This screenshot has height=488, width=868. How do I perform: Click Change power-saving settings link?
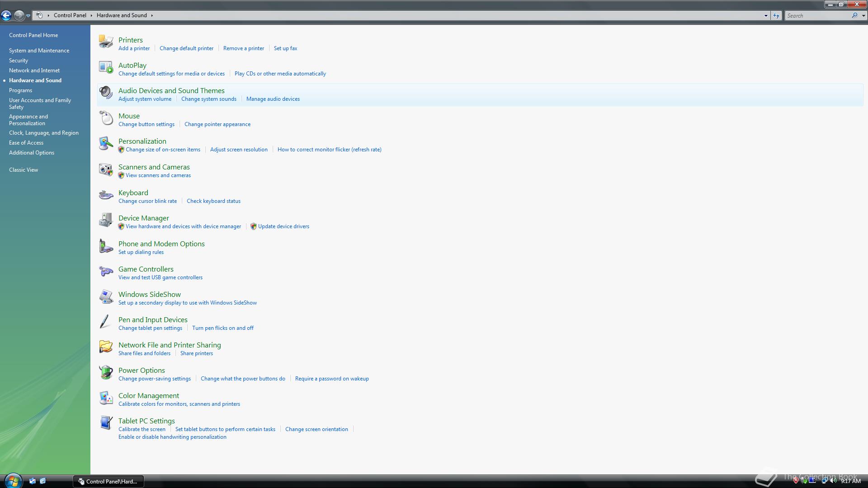pyautogui.click(x=155, y=379)
